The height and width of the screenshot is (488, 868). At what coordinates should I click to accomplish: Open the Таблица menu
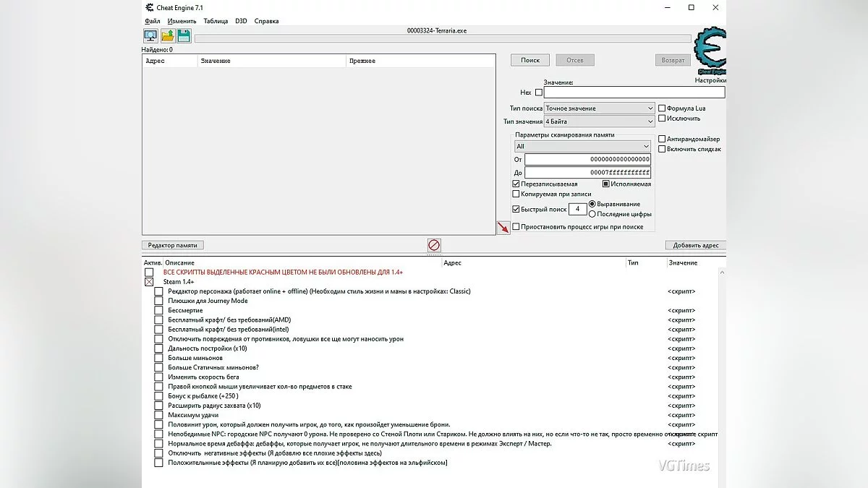click(216, 21)
